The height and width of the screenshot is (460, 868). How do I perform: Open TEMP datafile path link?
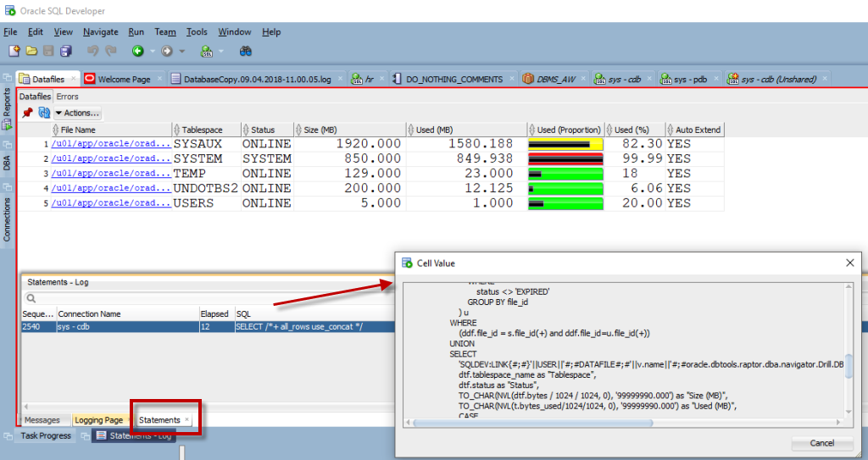pyautogui.click(x=111, y=174)
